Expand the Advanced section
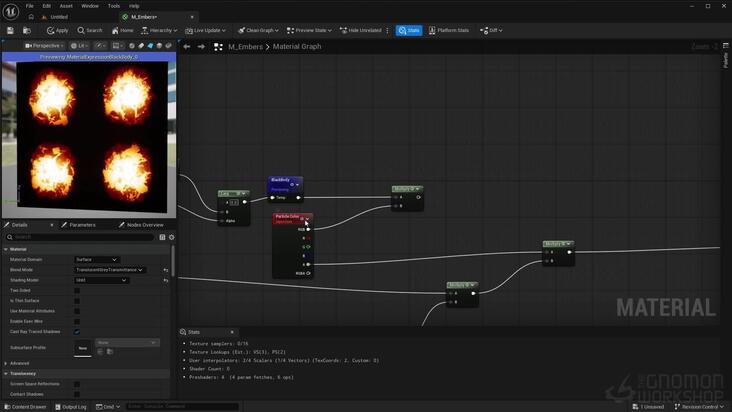732x412 pixels. (x=6, y=363)
